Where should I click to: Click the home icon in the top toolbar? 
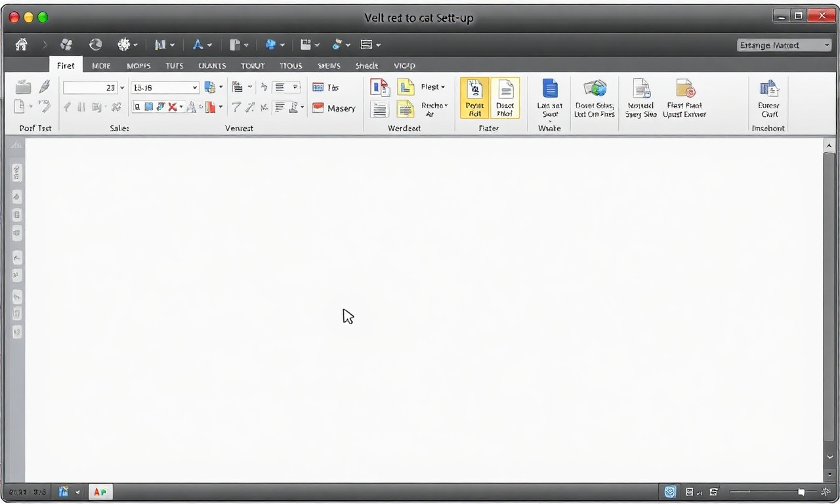21,45
